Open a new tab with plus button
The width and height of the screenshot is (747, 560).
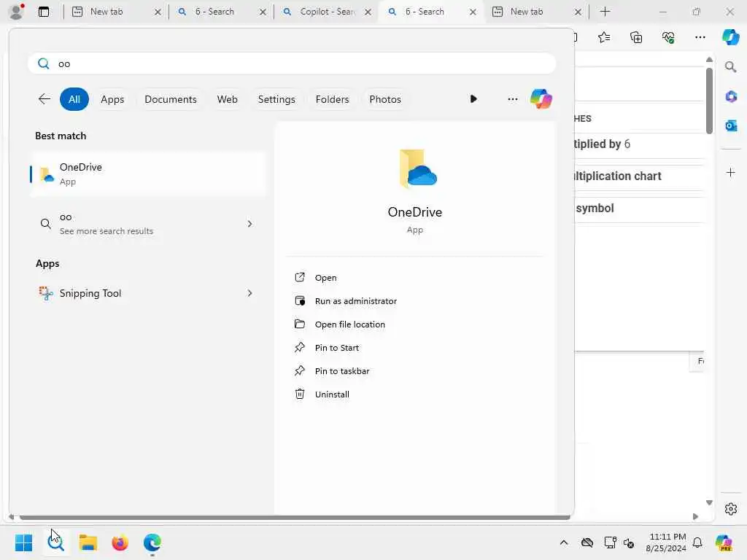[605, 12]
